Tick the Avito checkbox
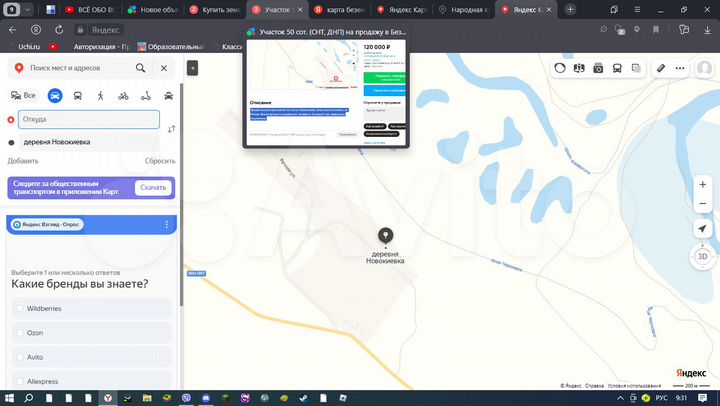 pos(20,357)
